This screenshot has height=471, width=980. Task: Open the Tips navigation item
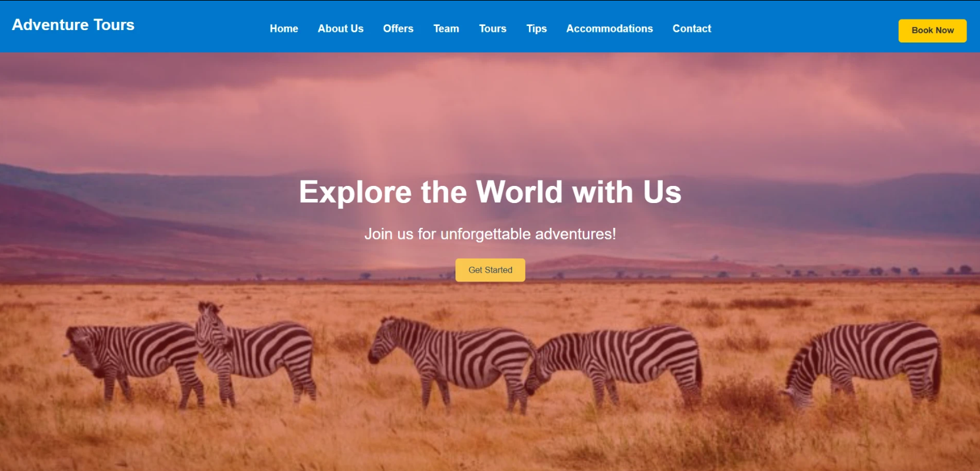pyautogui.click(x=537, y=28)
